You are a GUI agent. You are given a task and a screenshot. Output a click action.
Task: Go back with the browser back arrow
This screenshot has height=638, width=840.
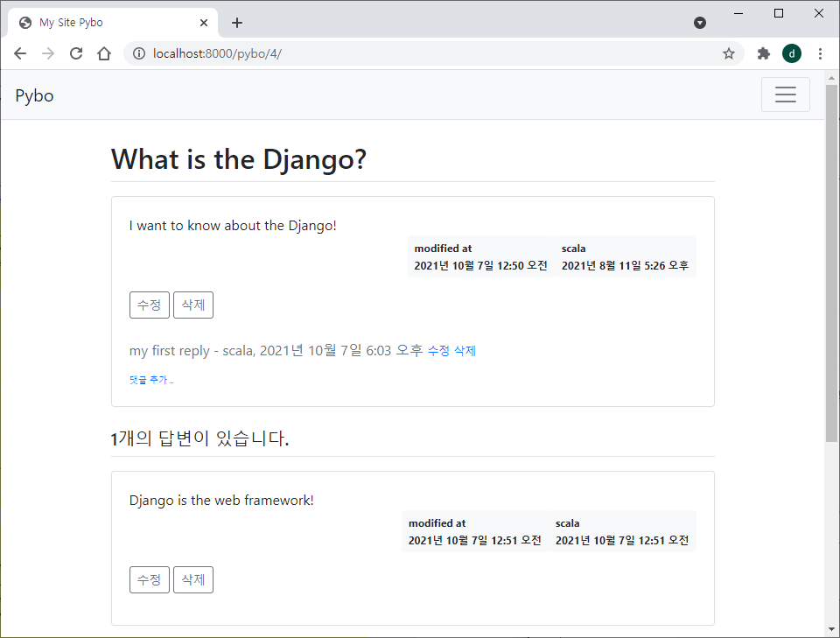point(20,53)
